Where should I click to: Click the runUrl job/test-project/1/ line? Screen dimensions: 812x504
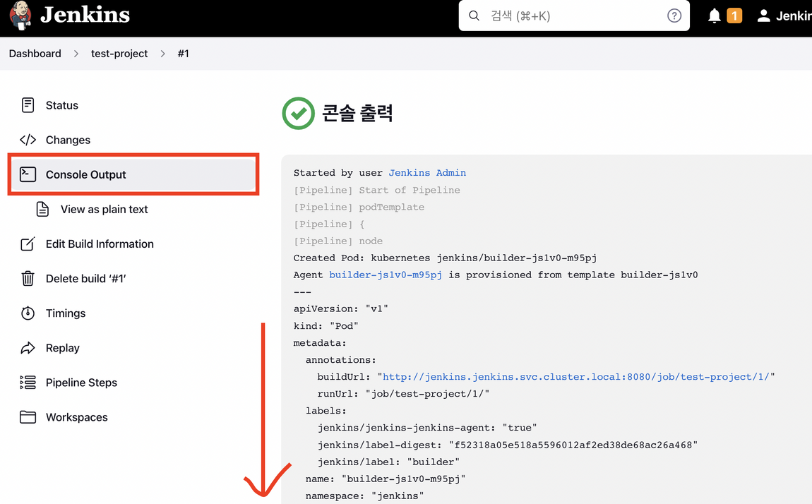403,394
